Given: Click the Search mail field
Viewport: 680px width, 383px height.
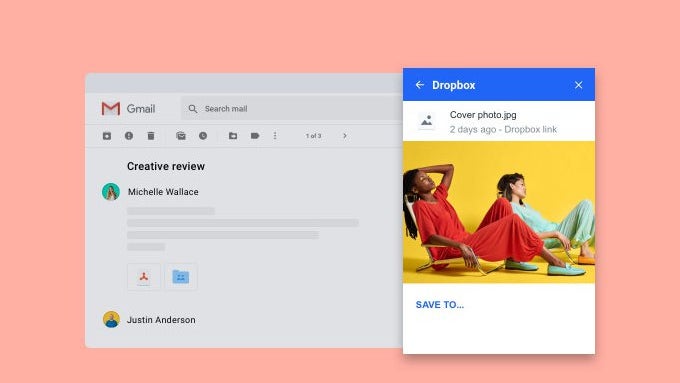Looking at the screenshot, I should click(x=292, y=108).
